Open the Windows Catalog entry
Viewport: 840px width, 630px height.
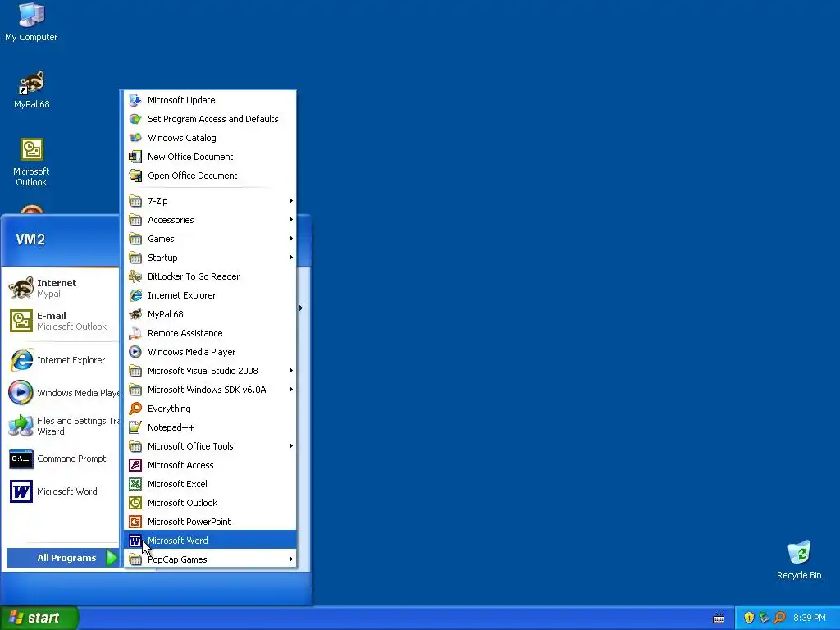[x=210, y=138]
